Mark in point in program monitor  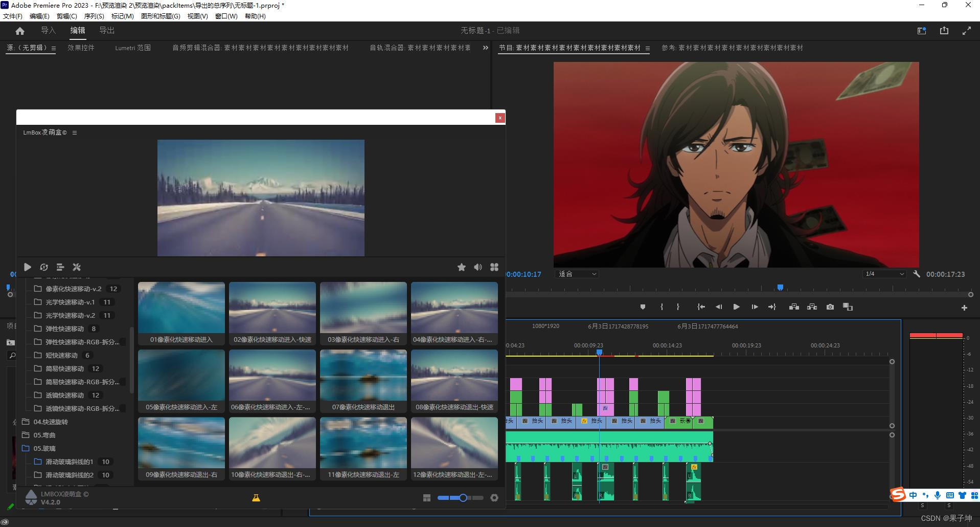(x=662, y=307)
